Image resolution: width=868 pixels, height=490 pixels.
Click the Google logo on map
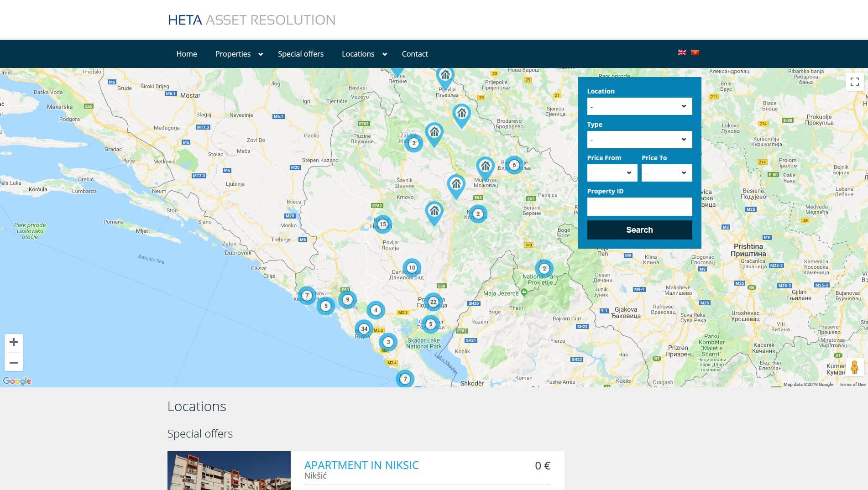(x=17, y=381)
